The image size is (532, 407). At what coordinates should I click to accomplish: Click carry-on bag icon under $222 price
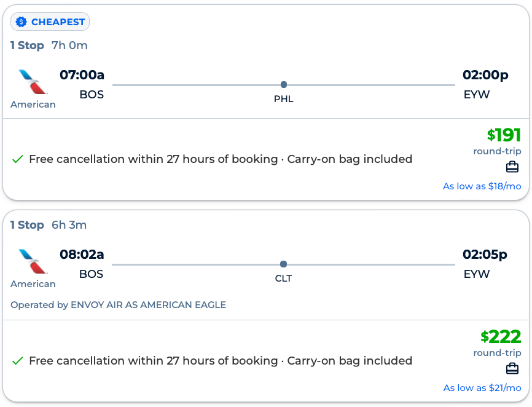pyautogui.click(x=512, y=368)
